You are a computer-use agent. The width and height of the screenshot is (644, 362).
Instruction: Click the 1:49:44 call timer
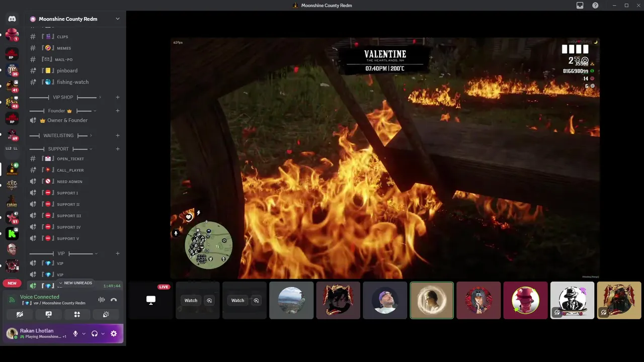point(112,286)
